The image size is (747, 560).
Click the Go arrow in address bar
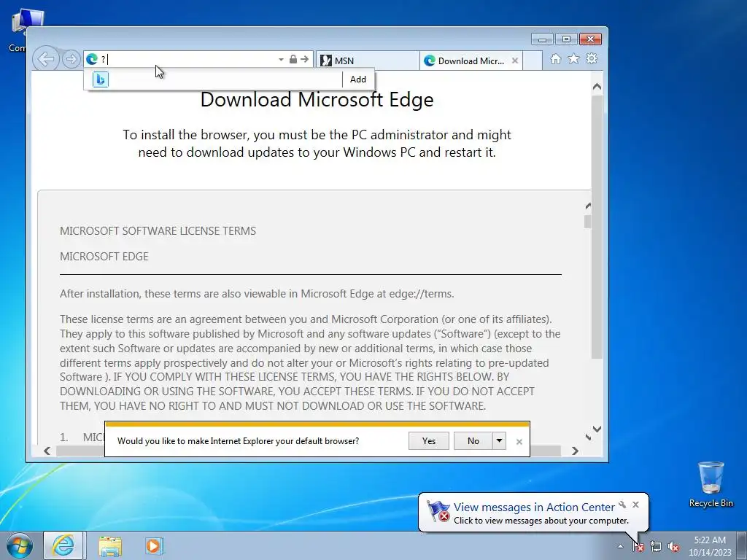pos(304,59)
